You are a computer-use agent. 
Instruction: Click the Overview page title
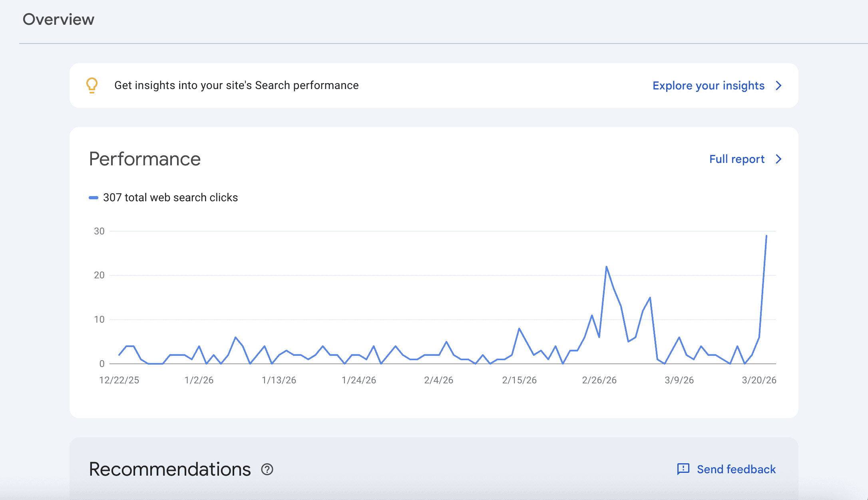coord(58,19)
